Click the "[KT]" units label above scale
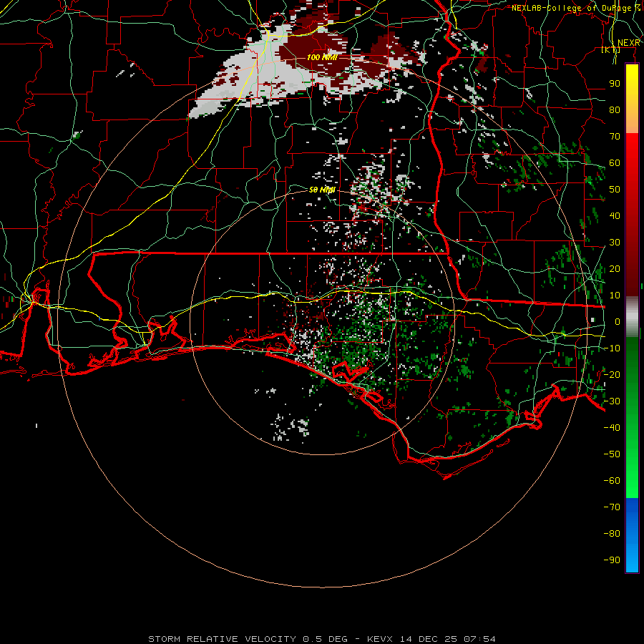Screen dimensions: 644x644 pos(611,49)
